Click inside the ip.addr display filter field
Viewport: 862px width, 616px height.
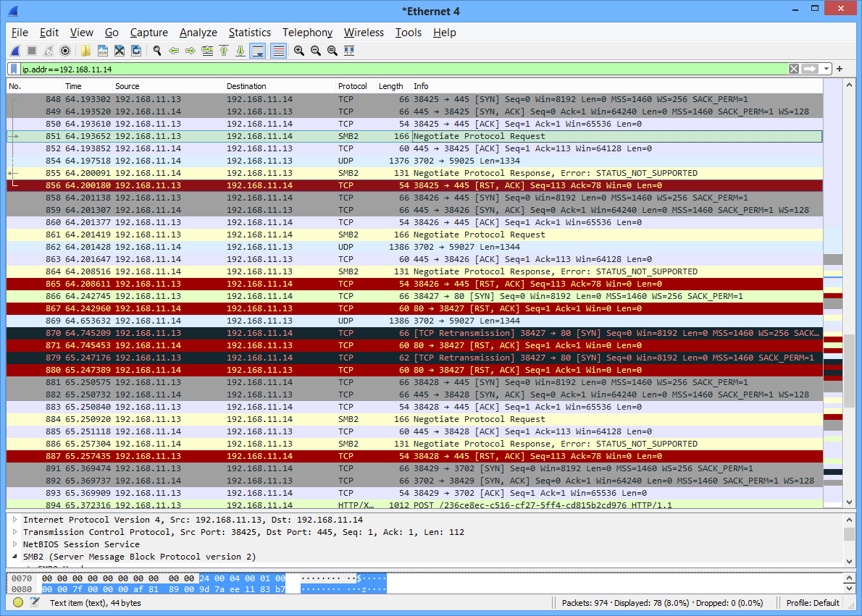362,69
